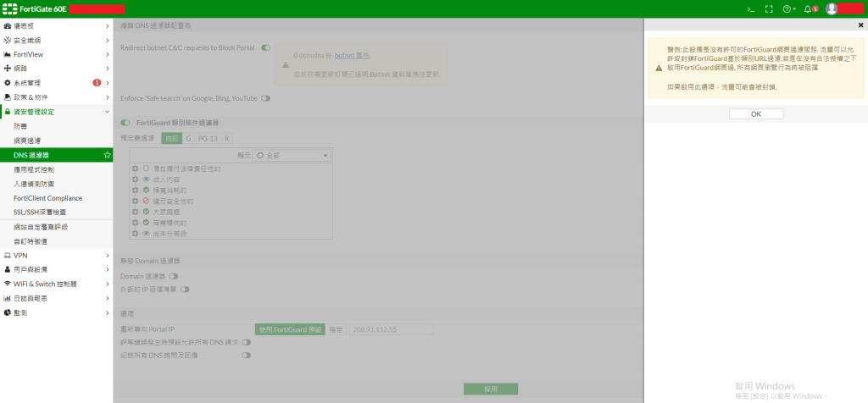The height and width of the screenshot is (403, 868).
Task: Toggle the Domain 過濾器 switch
Action: tap(174, 276)
